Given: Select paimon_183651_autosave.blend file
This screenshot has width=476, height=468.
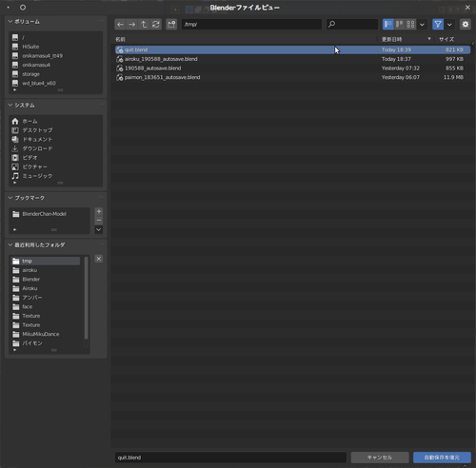Looking at the screenshot, I should [292, 77].
